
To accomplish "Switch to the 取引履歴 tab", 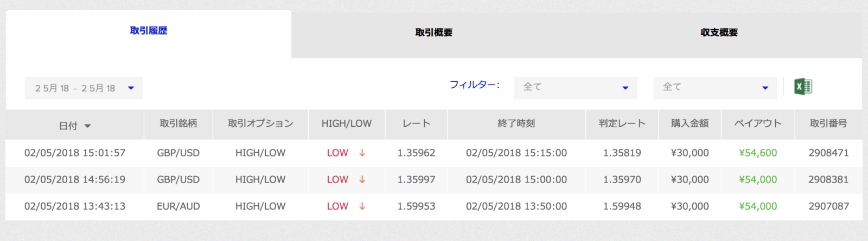I will point(149,31).
